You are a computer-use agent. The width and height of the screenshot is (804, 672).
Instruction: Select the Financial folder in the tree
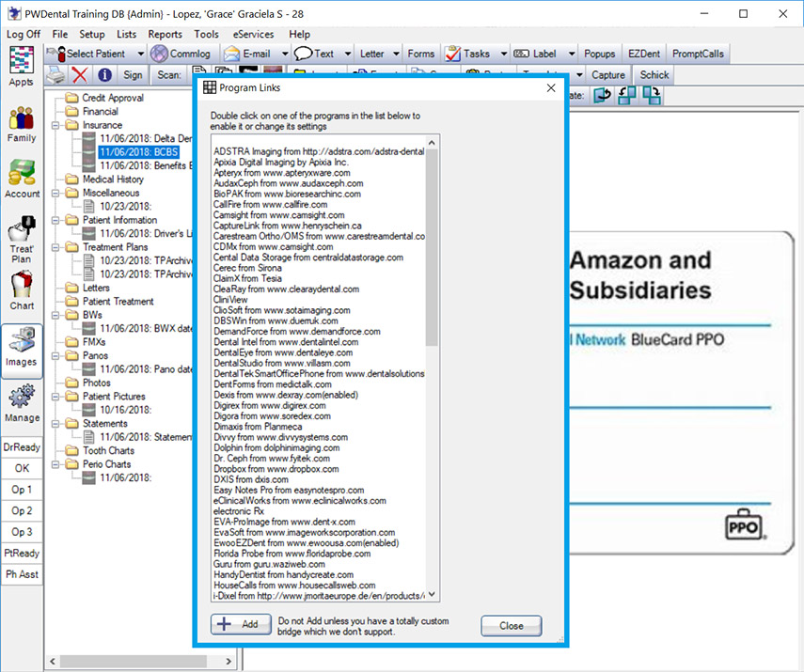[x=100, y=111]
